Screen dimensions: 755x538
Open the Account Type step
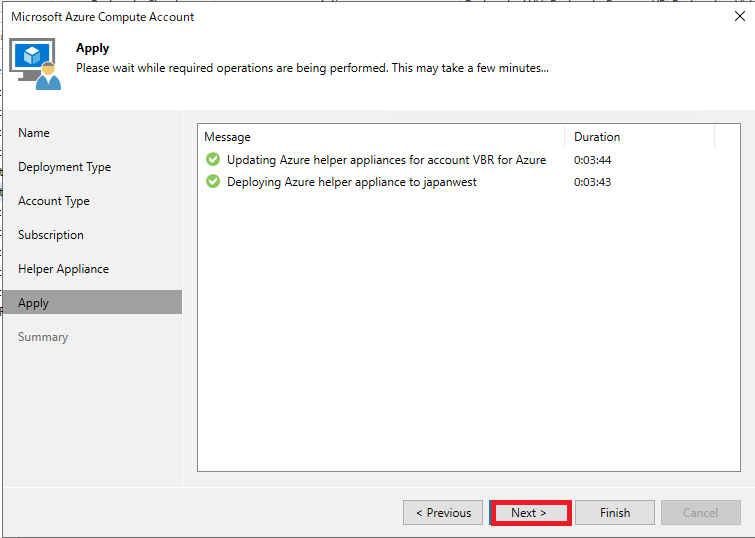[54, 201]
